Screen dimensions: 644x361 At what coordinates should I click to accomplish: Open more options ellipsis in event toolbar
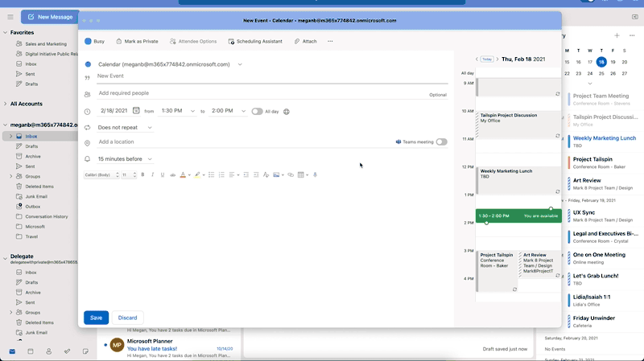click(330, 42)
